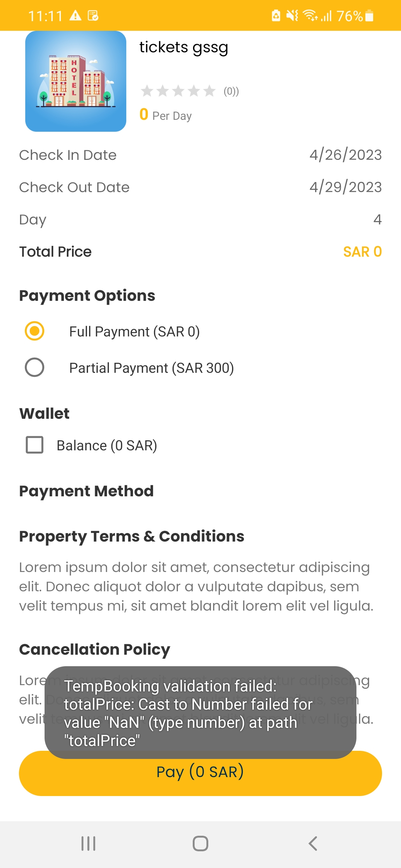The image size is (401, 868).
Task: Tap the tickets gssg property title
Action: 184,47
